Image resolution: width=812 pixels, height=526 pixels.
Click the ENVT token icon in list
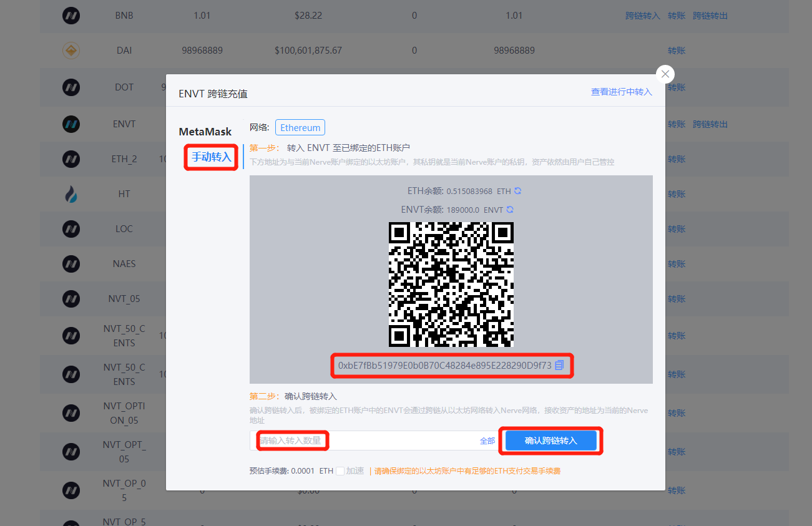(x=71, y=124)
